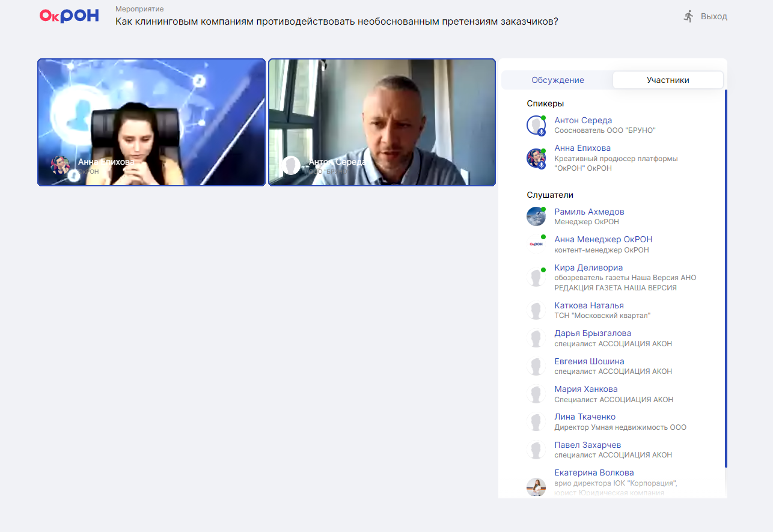Switch to the Обсуждение tab

point(557,80)
